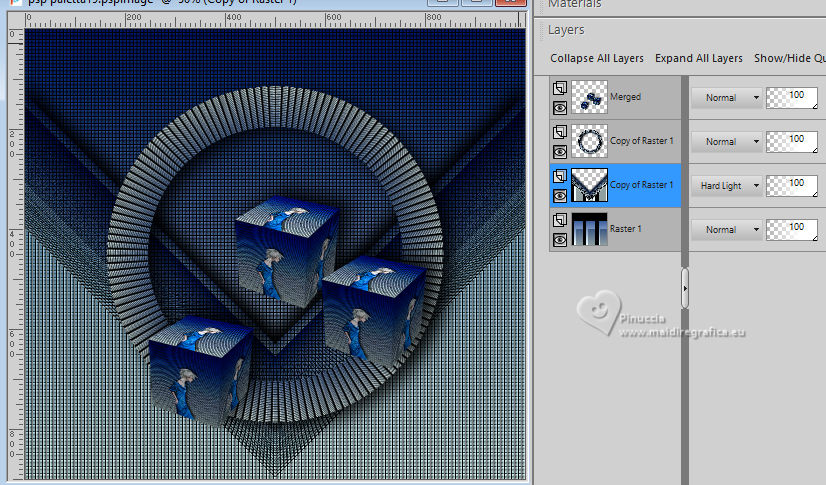
Task: Adjust opacity of the Normal-blend Copy of Raster 1 layer
Action: click(x=792, y=142)
